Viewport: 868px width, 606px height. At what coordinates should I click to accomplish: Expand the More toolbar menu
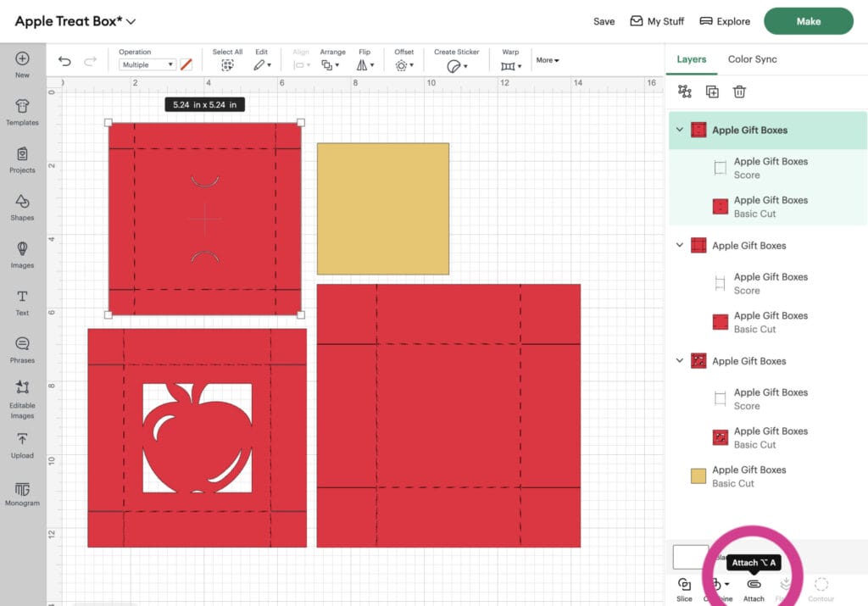547,60
